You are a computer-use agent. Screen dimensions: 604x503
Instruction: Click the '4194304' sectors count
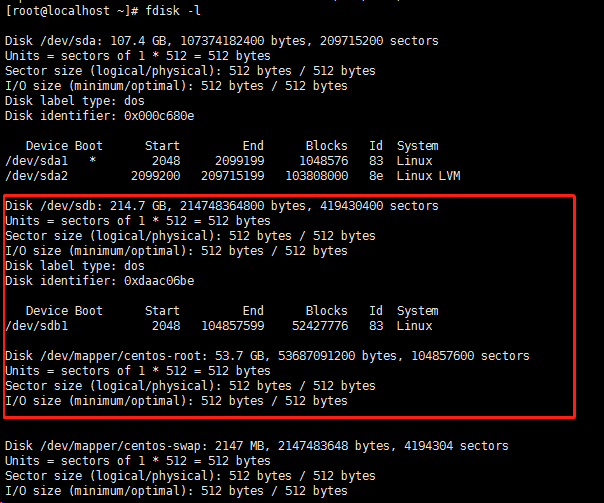pos(428,446)
